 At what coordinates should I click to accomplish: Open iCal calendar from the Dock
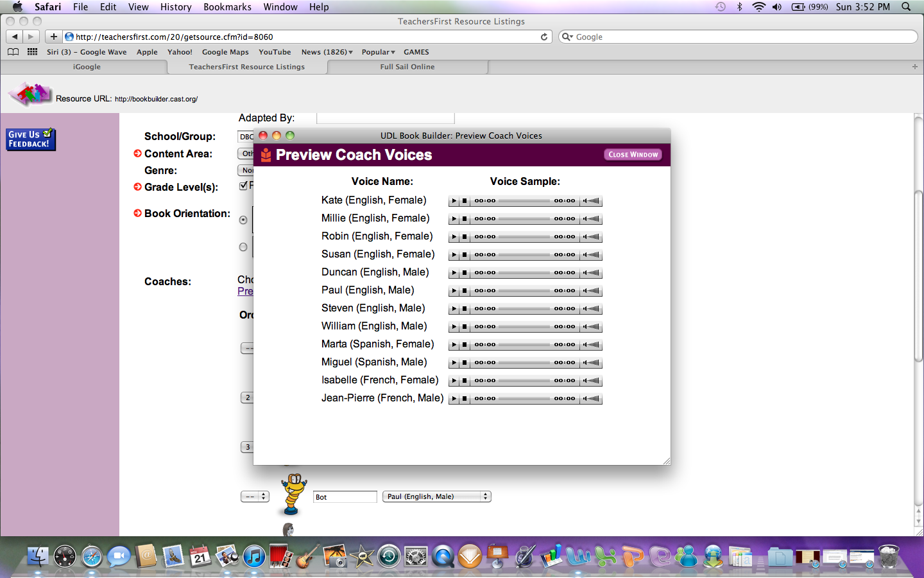point(200,556)
